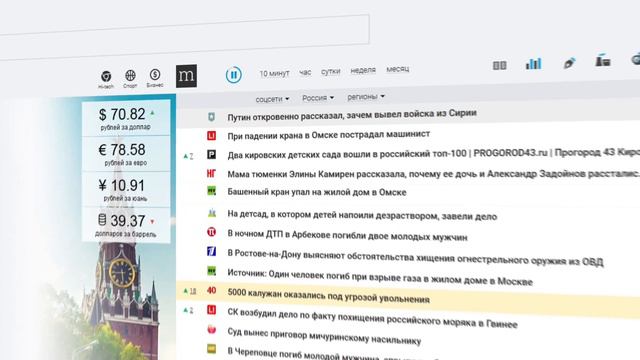Open "В ночном ДТП в Арбекове" headline
The image size is (640, 360).
[x=347, y=235]
